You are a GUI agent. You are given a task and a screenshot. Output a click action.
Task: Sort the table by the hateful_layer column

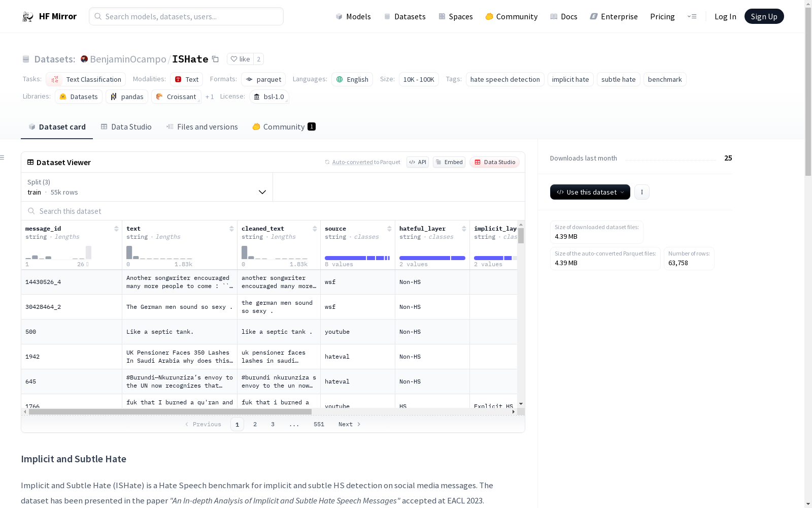(x=464, y=229)
